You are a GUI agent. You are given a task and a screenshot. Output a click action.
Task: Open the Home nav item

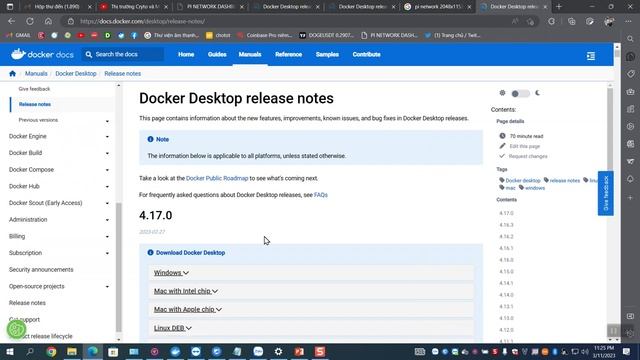click(x=186, y=54)
